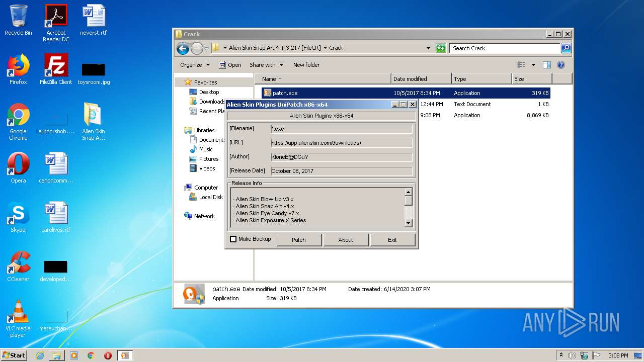644x362 pixels.
Task: Launch Opera from the desktop
Action: coord(18,168)
